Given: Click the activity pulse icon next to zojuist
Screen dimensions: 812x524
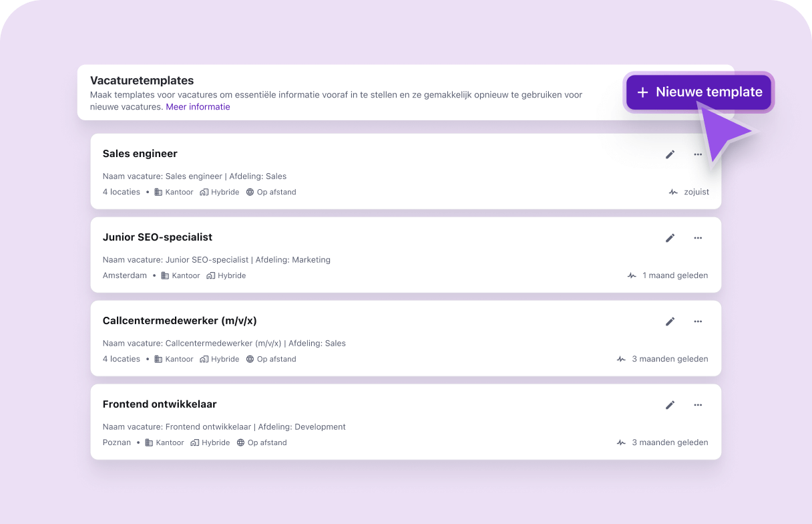Looking at the screenshot, I should (x=672, y=192).
